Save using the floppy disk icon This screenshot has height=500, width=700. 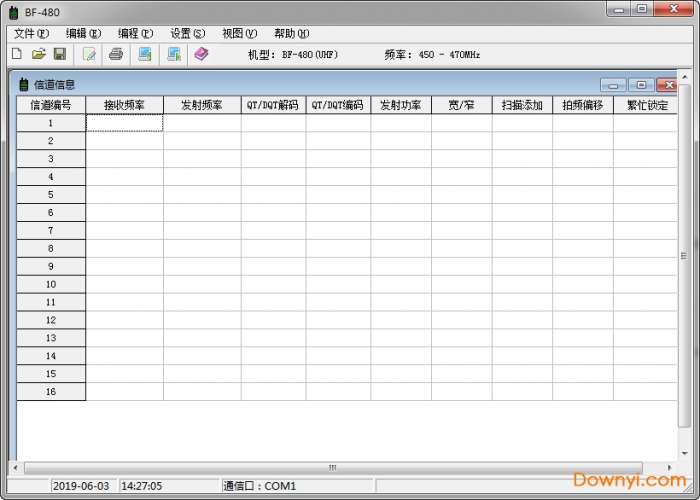point(60,54)
